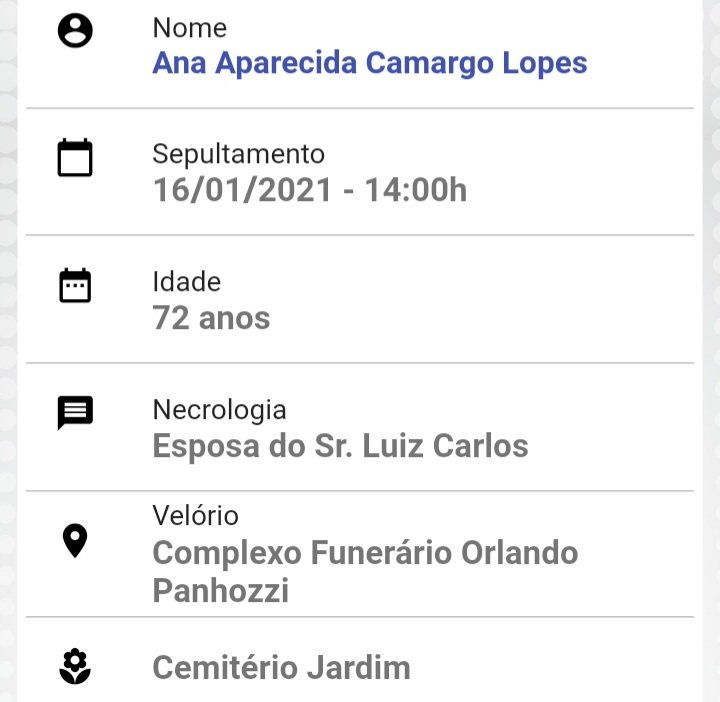This screenshot has height=702, width=720.
Task: Click the Esposa do Sr. Luiz Carlos text
Action: pyautogui.click(x=340, y=446)
